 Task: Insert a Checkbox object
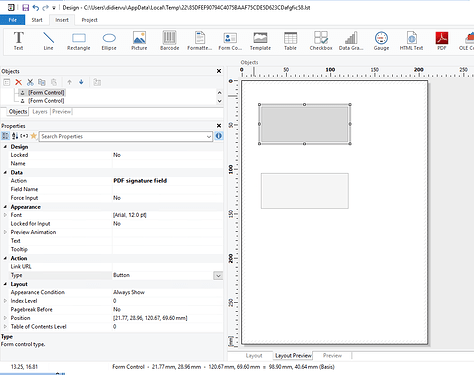coord(321,41)
